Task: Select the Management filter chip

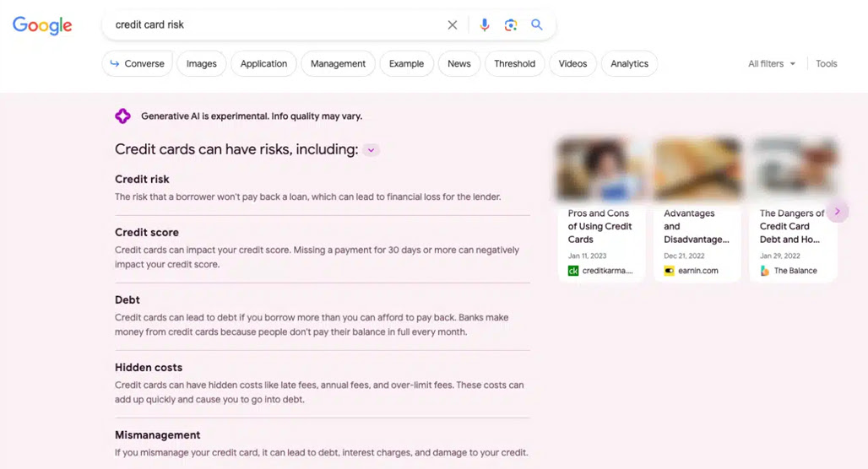Action: (x=338, y=63)
